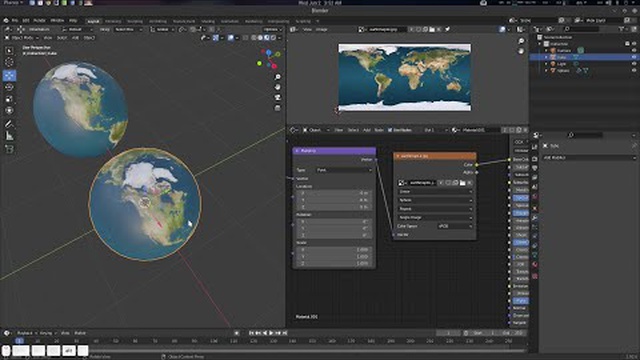Click the image editor zoom magnifier icon
This screenshot has width=640, height=360.
pyautogui.click(x=521, y=41)
